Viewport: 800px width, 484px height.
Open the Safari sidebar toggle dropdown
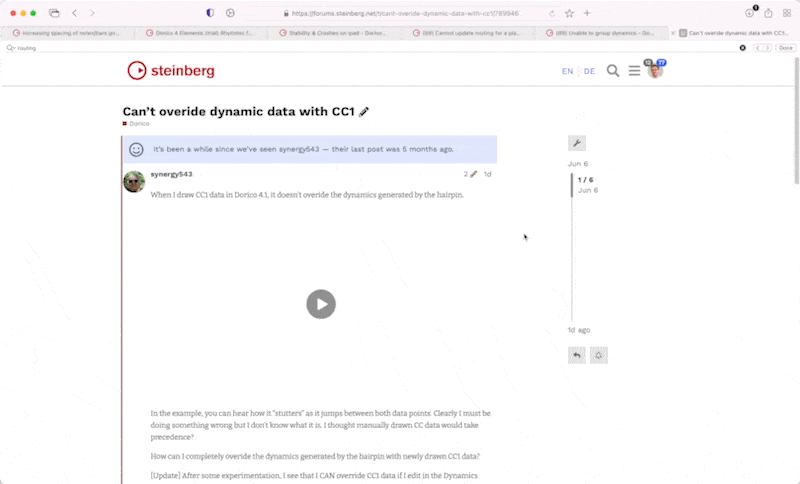[55, 13]
